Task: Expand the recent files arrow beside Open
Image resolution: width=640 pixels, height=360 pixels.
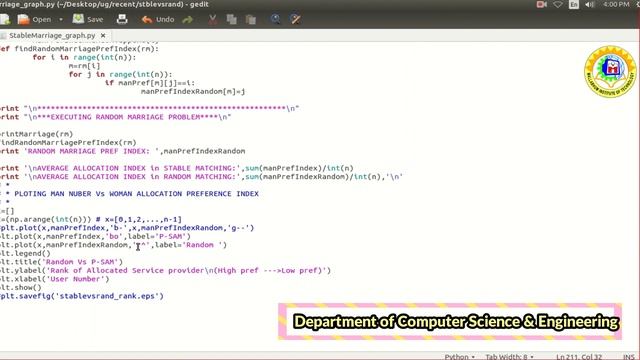Action: pos(61,19)
